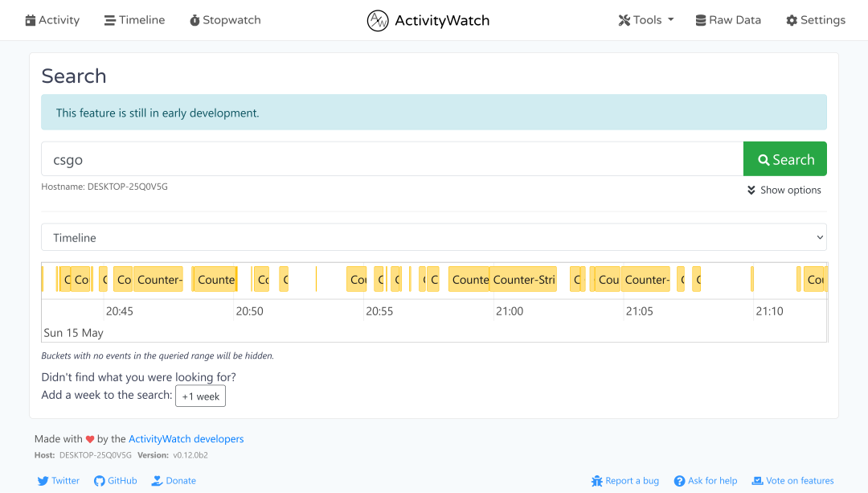Open the Donate link in footer
Screen dimensions: 868x493
(x=174, y=481)
